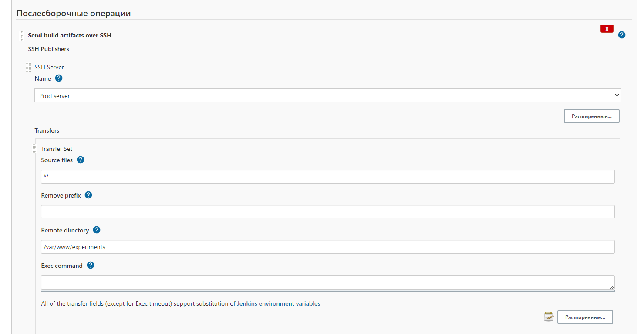Click the notepad icon beside the lower Расширенные button
This screenshot has width=644, height=334.
(x=549, y=317)
